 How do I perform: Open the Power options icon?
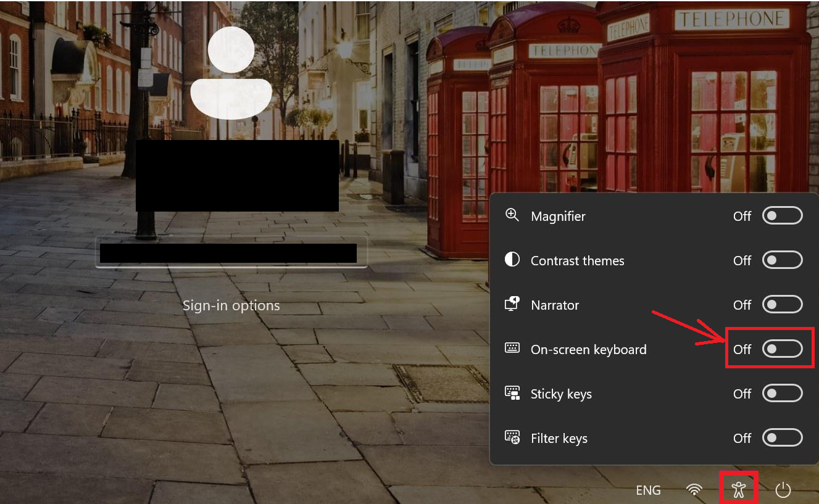(783, 490)
